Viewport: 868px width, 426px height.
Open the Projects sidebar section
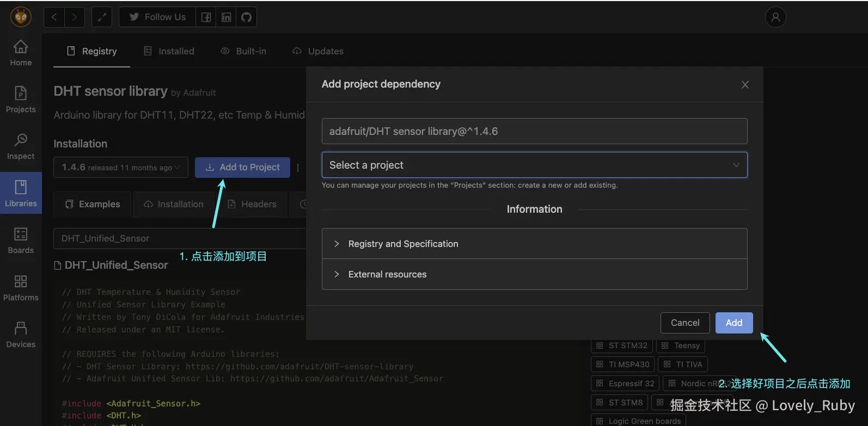(x=21, y=100)
